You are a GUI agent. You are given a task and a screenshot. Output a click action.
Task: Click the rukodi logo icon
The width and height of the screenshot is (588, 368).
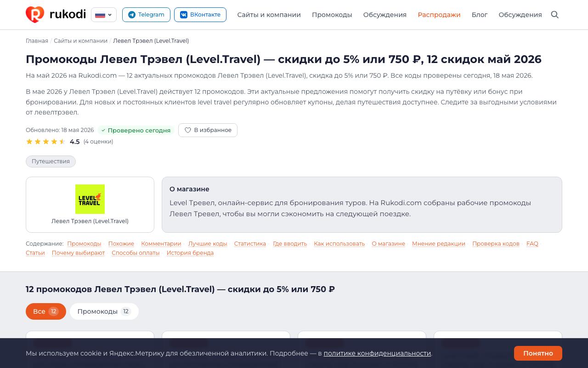tap(35, 15)
